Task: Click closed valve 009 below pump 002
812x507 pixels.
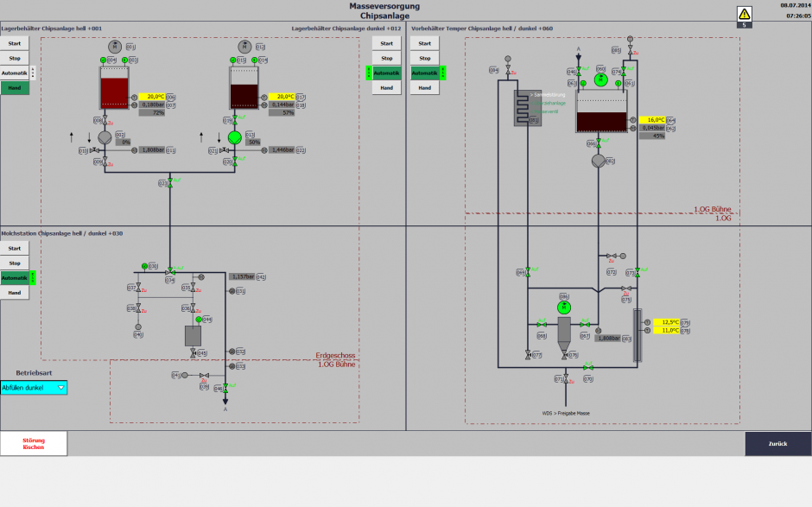Action: [105, 162]
